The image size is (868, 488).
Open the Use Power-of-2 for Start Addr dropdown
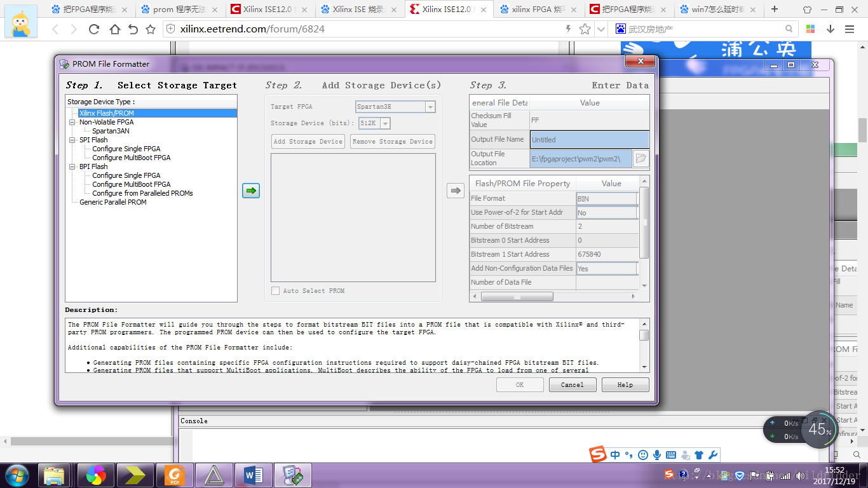click(607, 213)
